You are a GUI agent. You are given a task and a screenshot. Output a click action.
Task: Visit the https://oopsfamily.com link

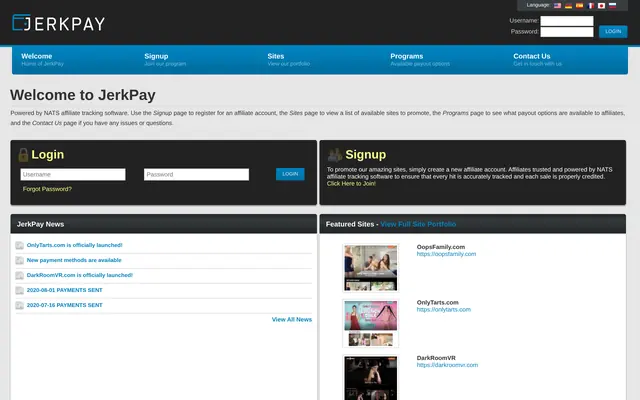[446, 254]
